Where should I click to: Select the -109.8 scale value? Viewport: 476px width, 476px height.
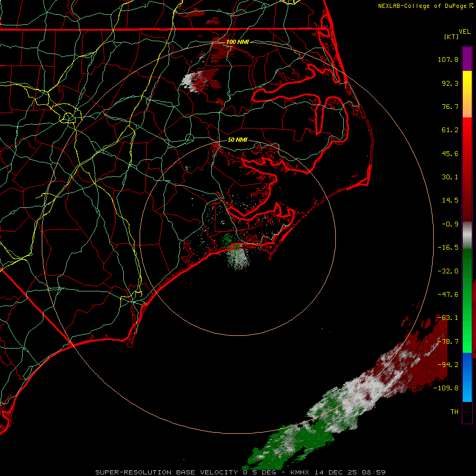point(446,388)
